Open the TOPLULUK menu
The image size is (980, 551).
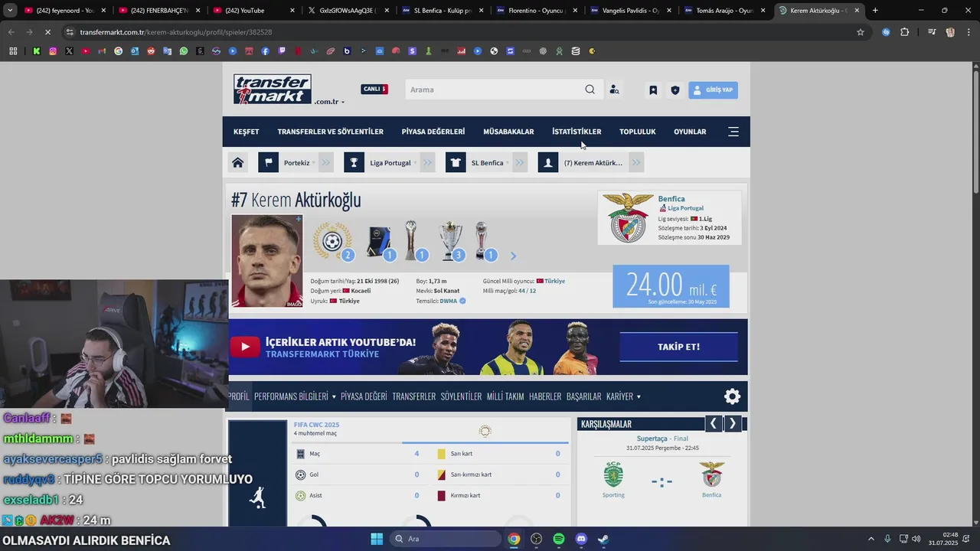pos(638,132)
